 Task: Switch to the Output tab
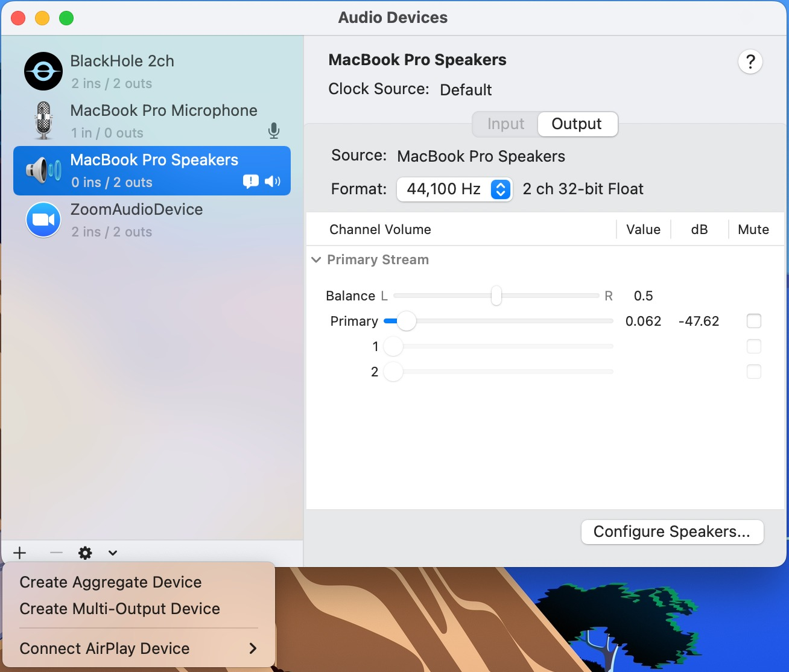point(577,124)
